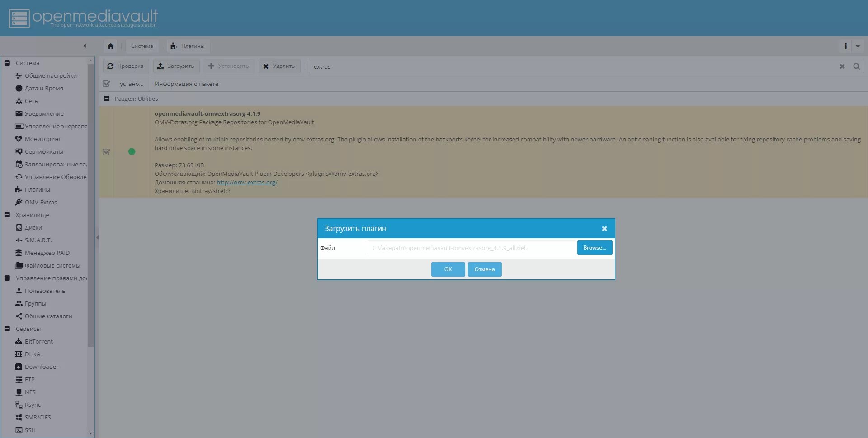Click the sidebar splitter collapse handle
Screen dimensions: 868x438
(97, 237)
